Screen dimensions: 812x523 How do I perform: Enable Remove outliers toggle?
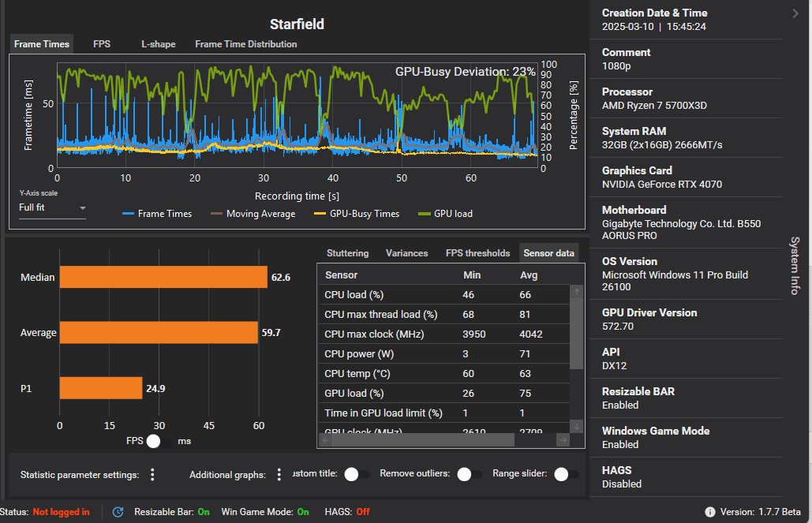pos(470,474)
